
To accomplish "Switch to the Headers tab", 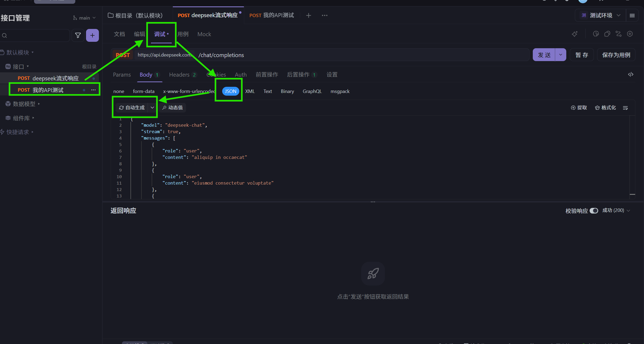I will [x=179, y=75].
